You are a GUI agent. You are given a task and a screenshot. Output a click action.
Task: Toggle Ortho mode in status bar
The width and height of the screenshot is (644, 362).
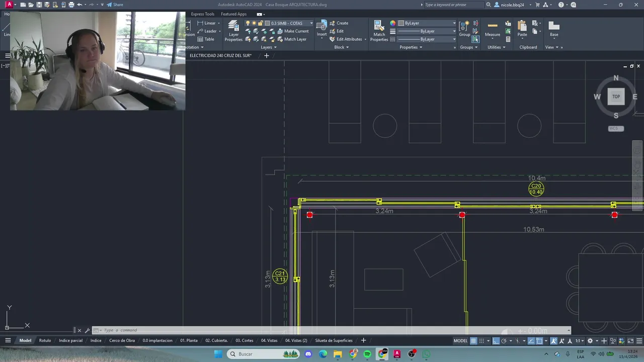[496, 341]
